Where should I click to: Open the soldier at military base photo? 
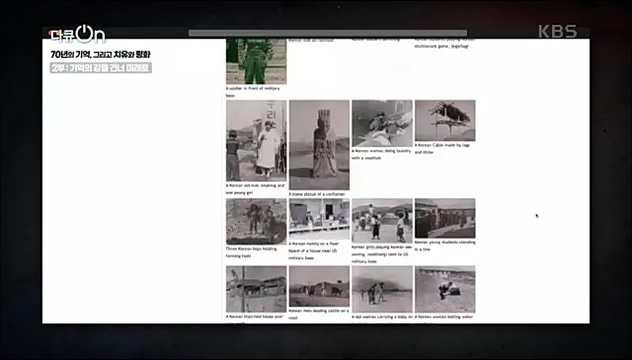pos(256,61)
